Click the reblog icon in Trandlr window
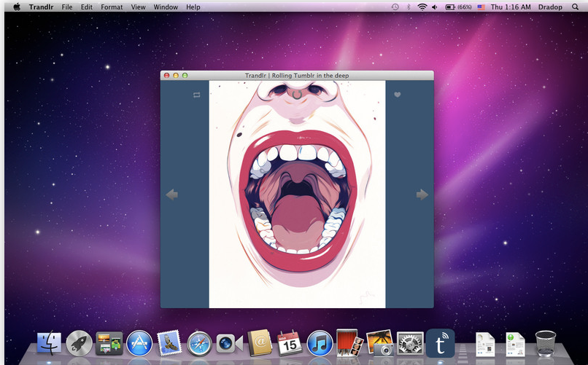Screen dimensions: 588x365 pos(196,95)
